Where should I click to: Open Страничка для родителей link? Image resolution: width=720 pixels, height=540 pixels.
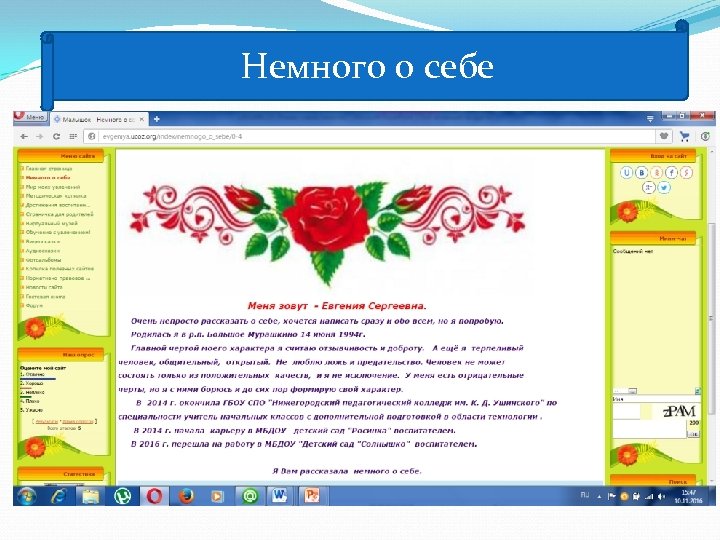[59, 214]
